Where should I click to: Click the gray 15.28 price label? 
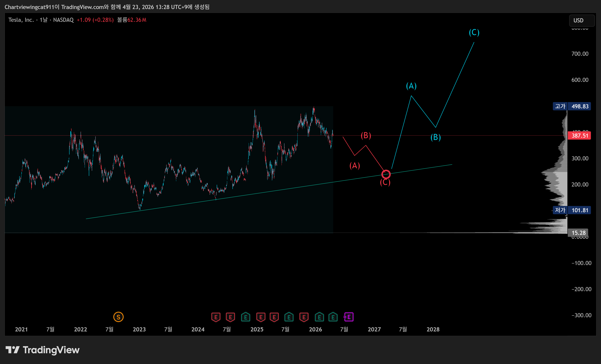[x=578, y=233]
